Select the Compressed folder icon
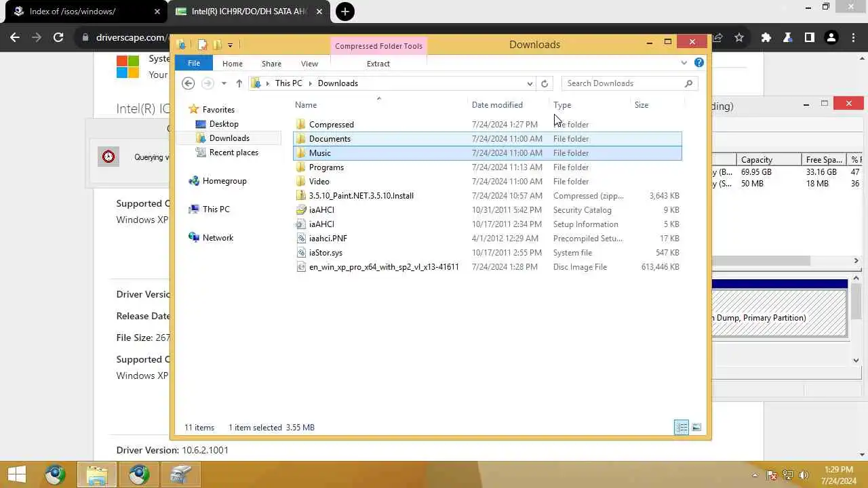 click(302, 125)
